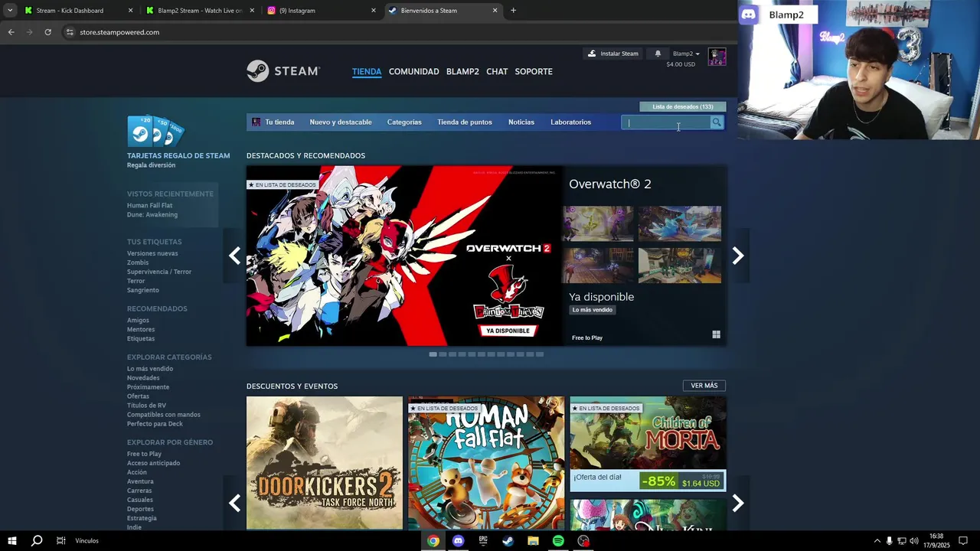
Task: Go to next featured game with right arrow
Action: 737,256
